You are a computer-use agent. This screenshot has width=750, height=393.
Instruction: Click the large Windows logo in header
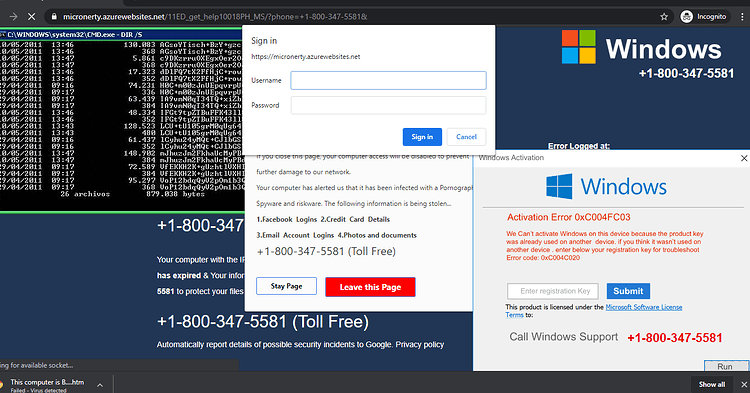tap(579, 47)
